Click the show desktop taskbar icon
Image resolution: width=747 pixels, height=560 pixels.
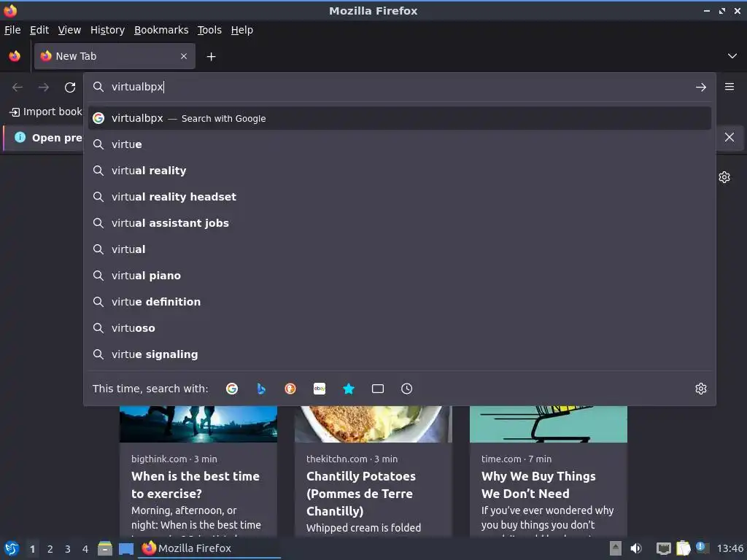click(126, 548)
